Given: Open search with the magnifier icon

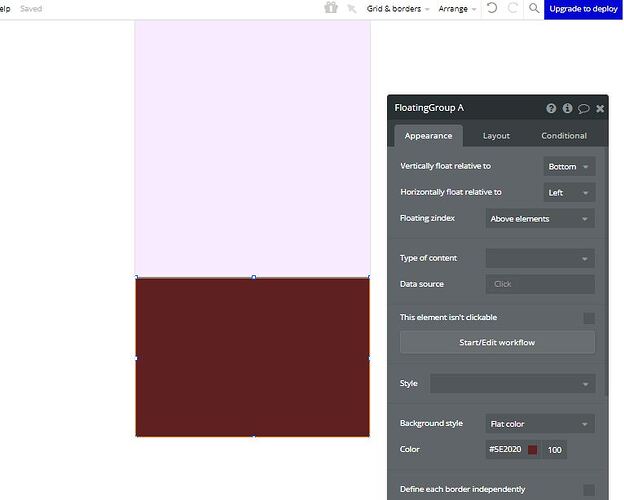Looking at the screenshot, I should click(534, 8).
